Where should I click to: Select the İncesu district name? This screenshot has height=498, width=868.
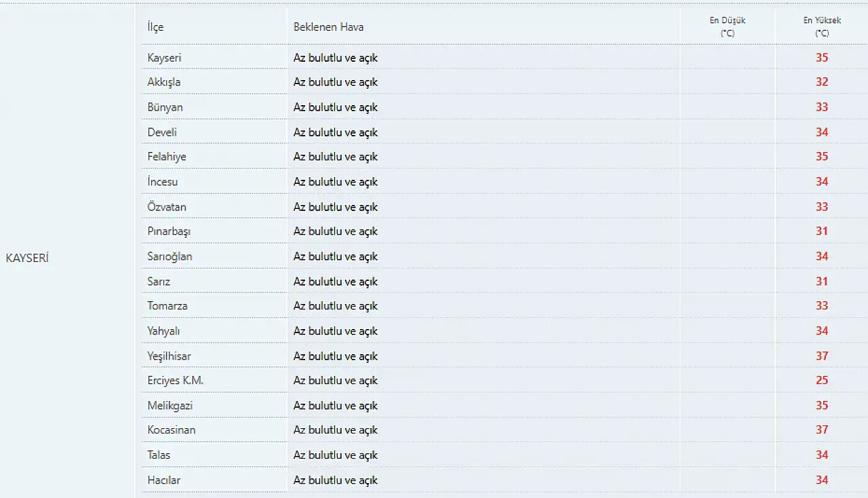(163, 182)
